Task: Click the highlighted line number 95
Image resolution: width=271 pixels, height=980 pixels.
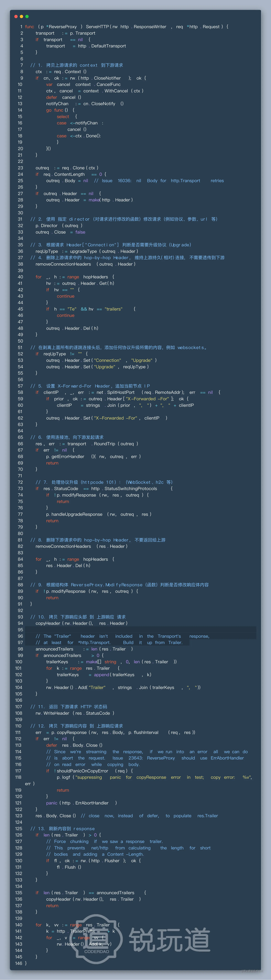Action: click(20, 630)
